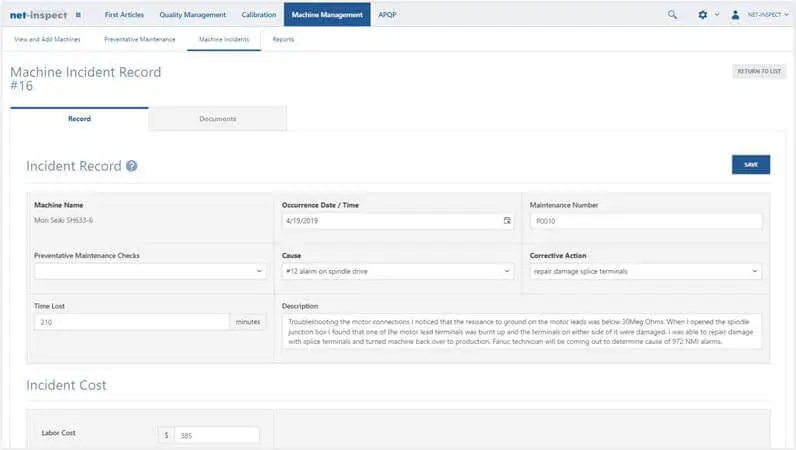Click into the Time Lost field
Image resolution: width=796 pixels, height=450 pixels.
pos(132,322)
